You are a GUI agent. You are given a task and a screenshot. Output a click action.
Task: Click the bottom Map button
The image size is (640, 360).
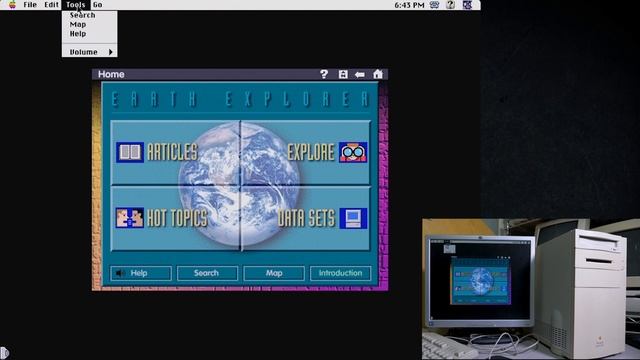point(274,273)
